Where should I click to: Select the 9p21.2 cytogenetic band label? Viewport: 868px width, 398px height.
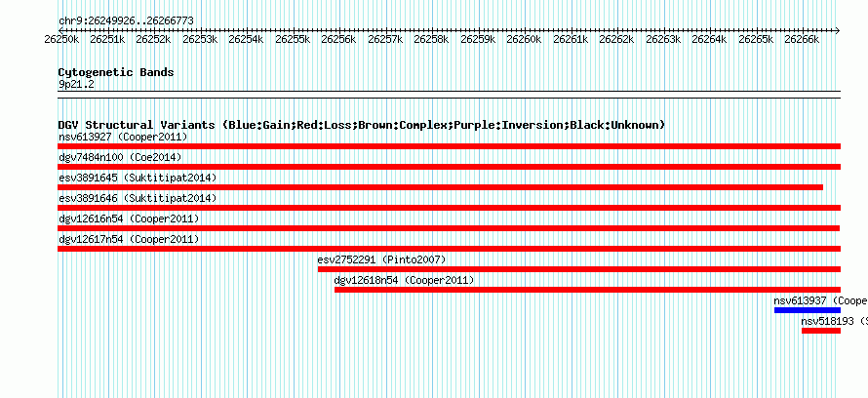[x=76, y=84]
